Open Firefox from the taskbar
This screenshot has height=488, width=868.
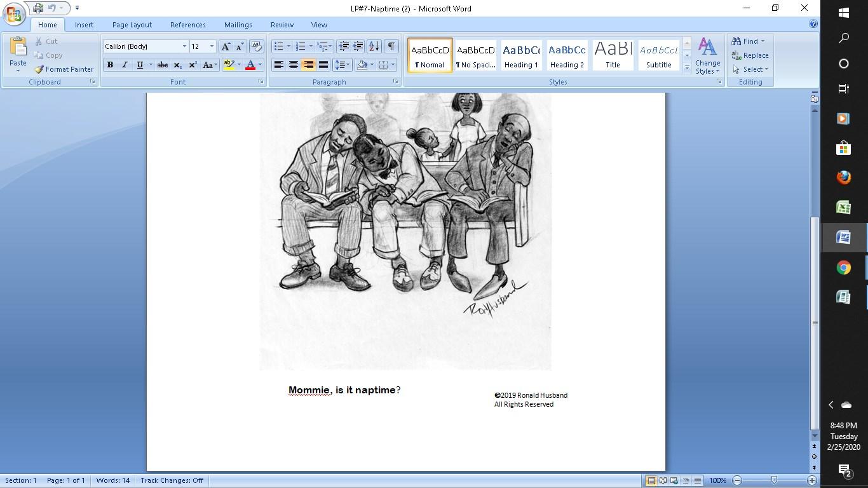click(844, 178)
